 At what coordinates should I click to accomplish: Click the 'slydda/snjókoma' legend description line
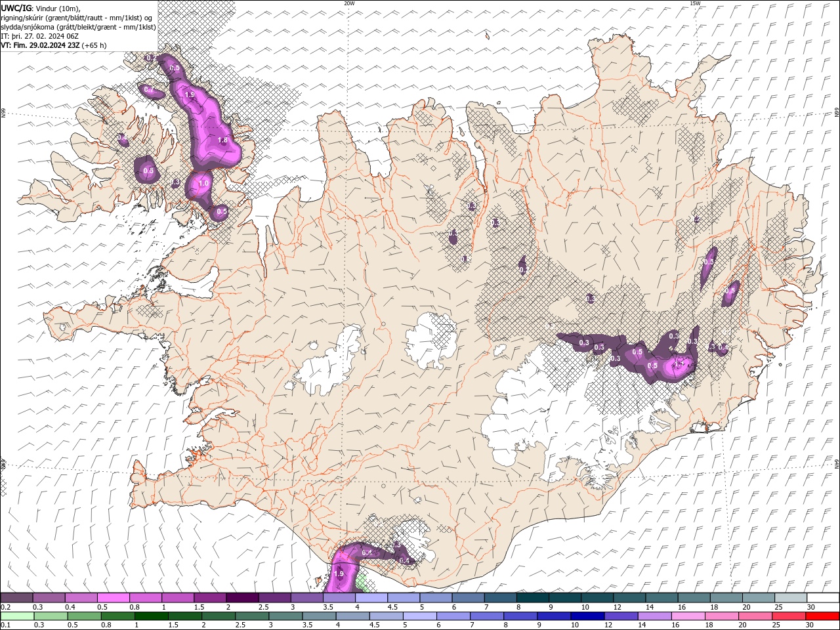[79, 27]
